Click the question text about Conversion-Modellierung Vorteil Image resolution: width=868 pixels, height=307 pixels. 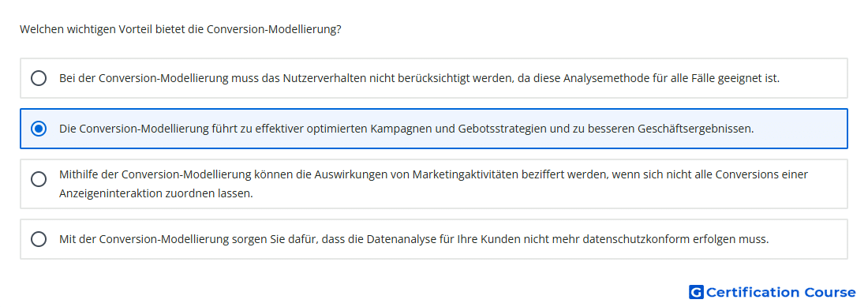click(x=181, y=29)
